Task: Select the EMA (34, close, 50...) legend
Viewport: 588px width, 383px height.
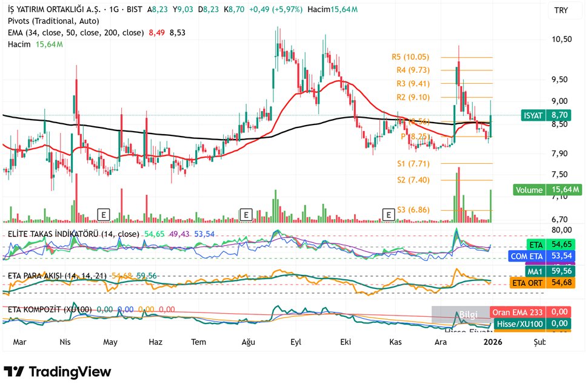Action: (x=96, y=33)
